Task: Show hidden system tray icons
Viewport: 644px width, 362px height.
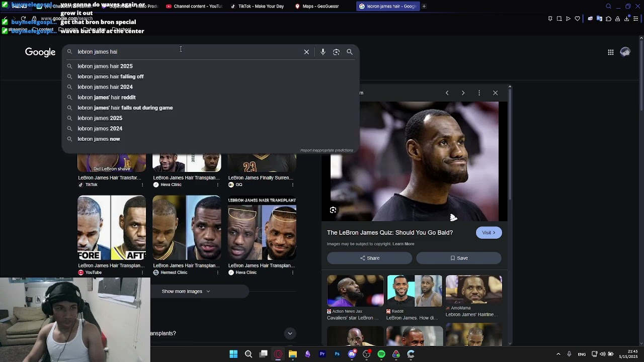Action: point(558,354)
